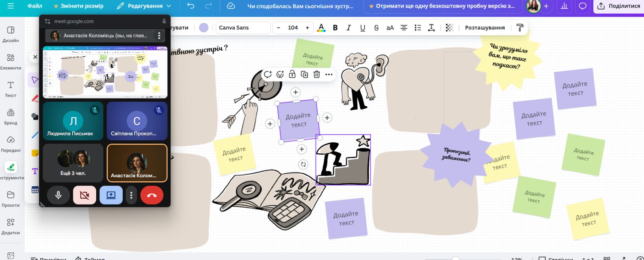Open the Розташування position tab
The height and width of the screenshot is (260, 644).
click(x=485, y=28)
